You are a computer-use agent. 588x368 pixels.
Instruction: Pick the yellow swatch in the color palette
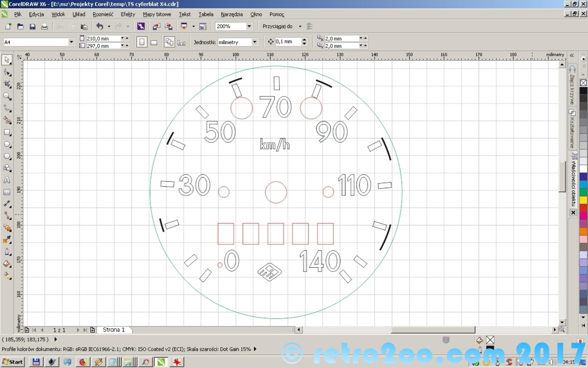click(x=583, y=200)
